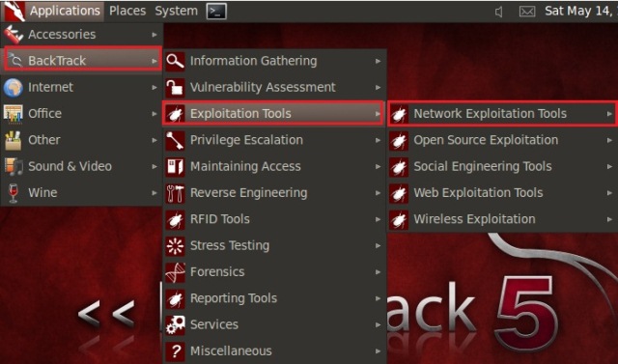618x364 pixels.
Task: Click the Wine glass icon
Action: coord(14,193)
